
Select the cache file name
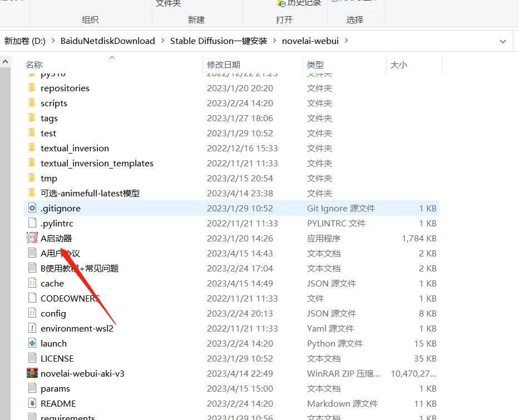(52, 283)
